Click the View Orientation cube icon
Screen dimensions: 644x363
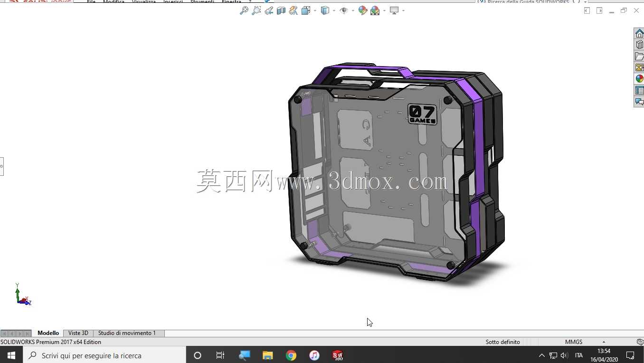pyautogui.click(x=306, y=10)
